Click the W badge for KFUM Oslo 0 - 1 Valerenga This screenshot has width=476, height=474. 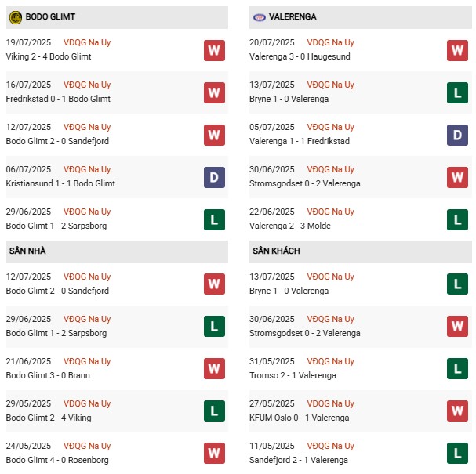pyautogui.click(x=457, y=411)
